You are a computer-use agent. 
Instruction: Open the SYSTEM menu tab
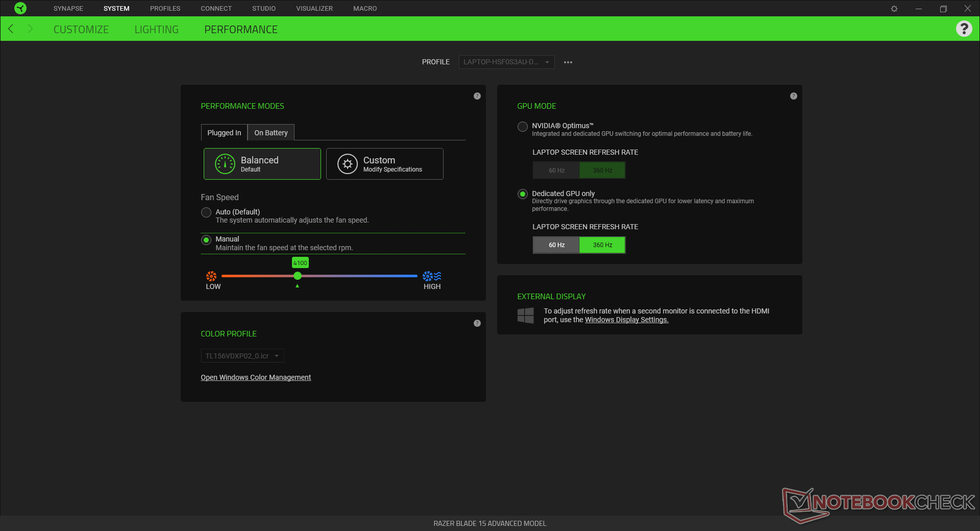(116, 9)
